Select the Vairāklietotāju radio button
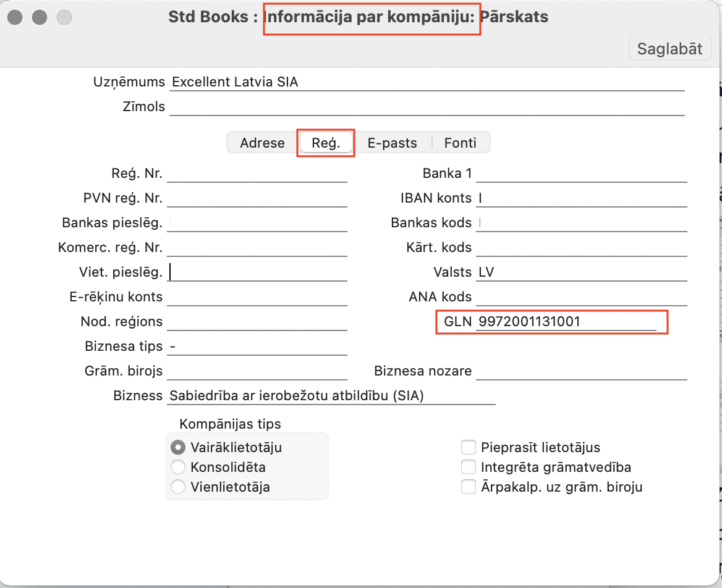Screen dimensions: 722x588 [178, 447]
